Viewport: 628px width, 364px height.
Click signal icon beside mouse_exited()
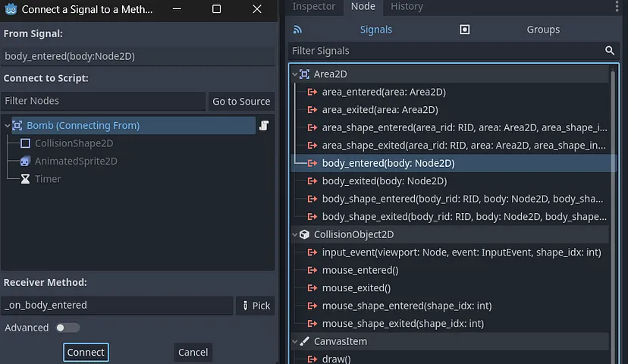(312, 288)
